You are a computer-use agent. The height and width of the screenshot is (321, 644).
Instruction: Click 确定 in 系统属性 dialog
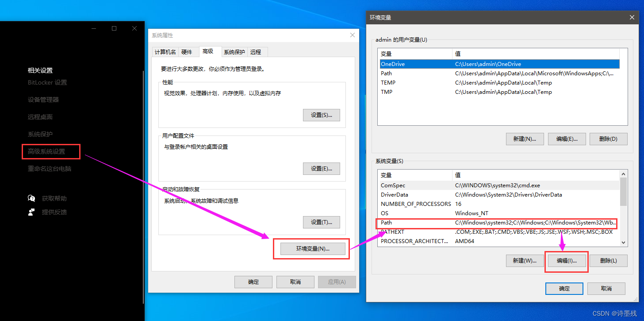(x=253, y=282)
